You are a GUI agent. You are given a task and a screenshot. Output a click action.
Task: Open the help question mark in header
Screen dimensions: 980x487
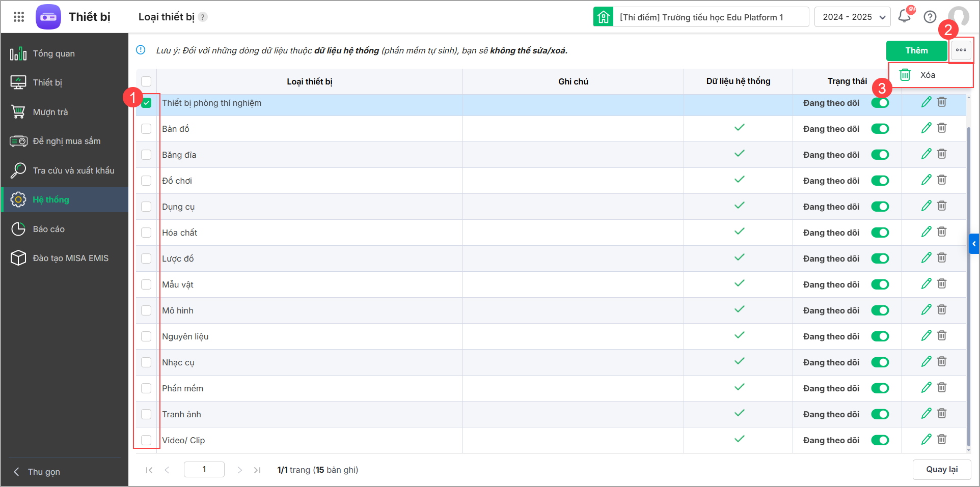(x=930, y=17)
